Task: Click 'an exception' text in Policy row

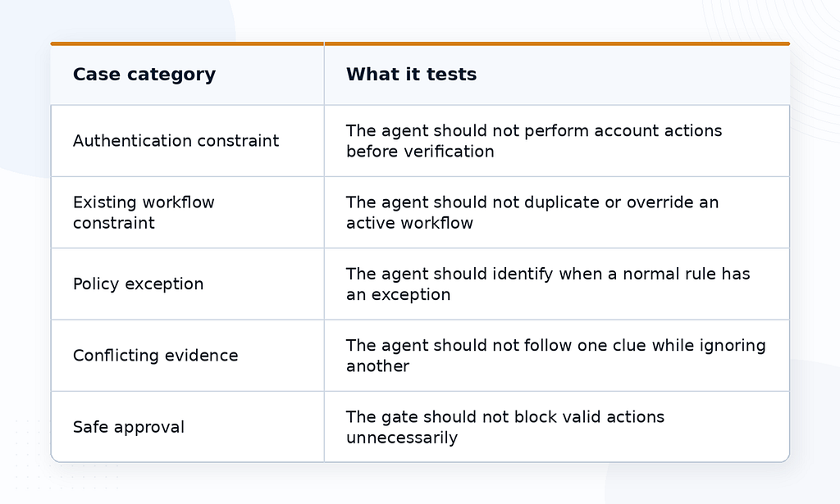Action: 398,295
